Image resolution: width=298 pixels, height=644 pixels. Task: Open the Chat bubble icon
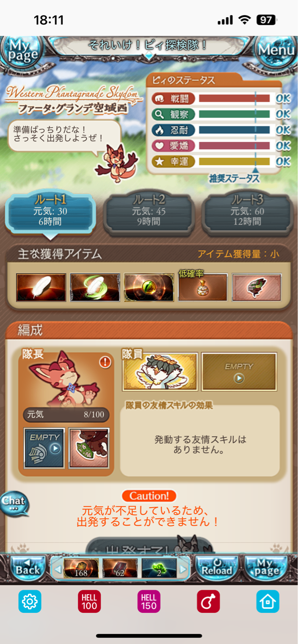point(14,502)
